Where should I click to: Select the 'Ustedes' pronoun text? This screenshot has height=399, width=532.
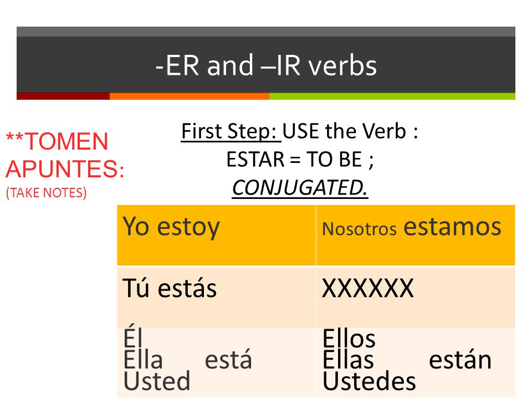click(x=369, y=381)
